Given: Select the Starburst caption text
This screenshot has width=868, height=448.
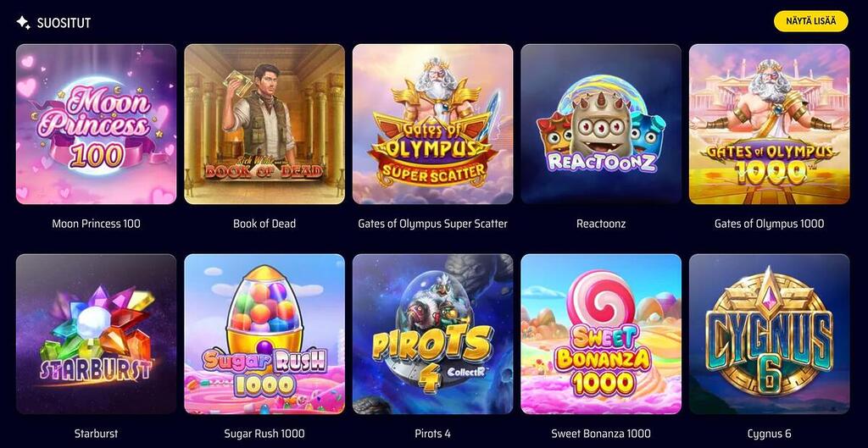Looking at the screenshot, I should click(97, 434).
